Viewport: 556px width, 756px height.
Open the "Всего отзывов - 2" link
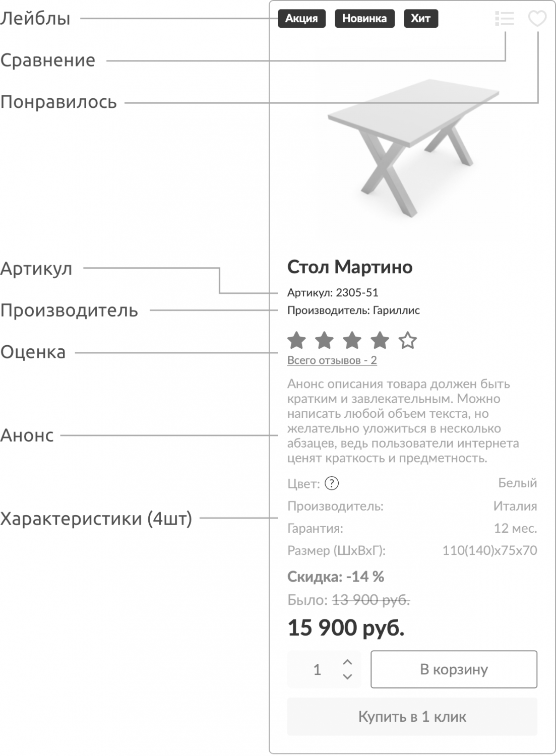(332, 360)
